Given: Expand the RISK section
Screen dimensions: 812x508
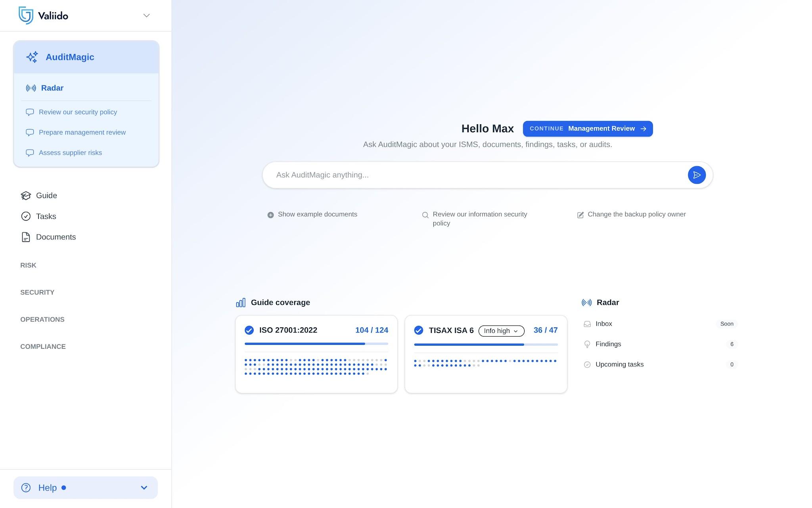Looking at the screenshot, I should 28,265.
